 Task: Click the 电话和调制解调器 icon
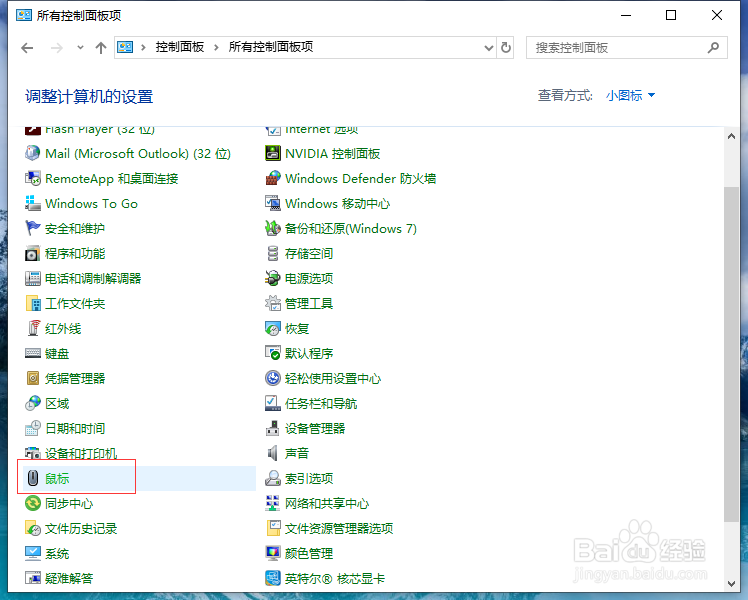(x=32, y=279)
